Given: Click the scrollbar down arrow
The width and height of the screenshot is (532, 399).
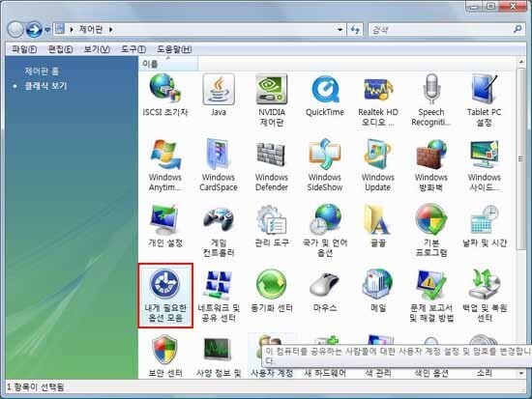Looking at the screenshot, I should click(520, 374).
